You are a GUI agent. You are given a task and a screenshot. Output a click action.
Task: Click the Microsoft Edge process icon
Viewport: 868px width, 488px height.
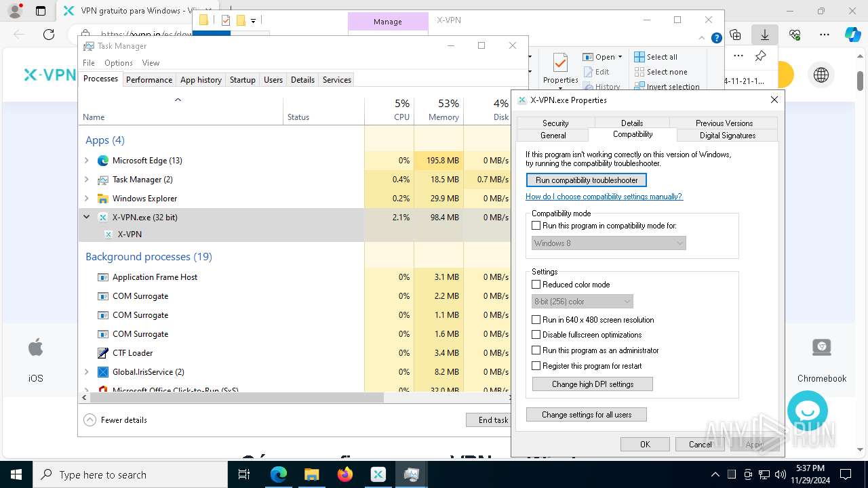tap(103, 161)
